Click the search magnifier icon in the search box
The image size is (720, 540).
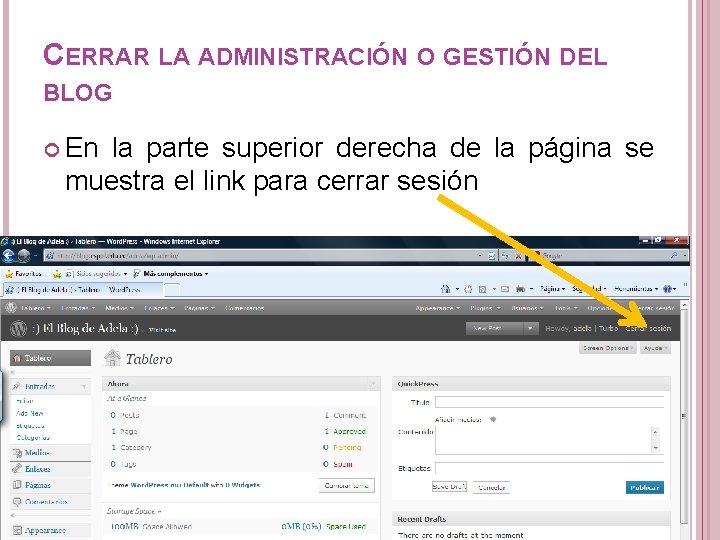[674, 255]
